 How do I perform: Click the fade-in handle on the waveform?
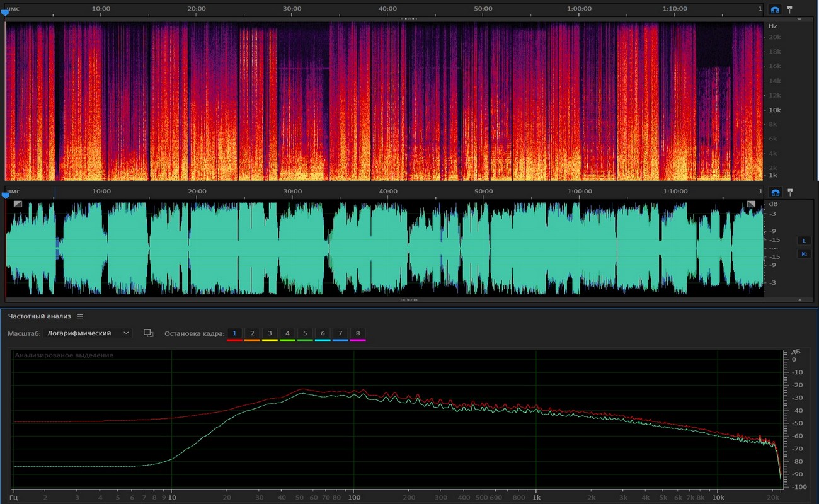tap(18, 204)
